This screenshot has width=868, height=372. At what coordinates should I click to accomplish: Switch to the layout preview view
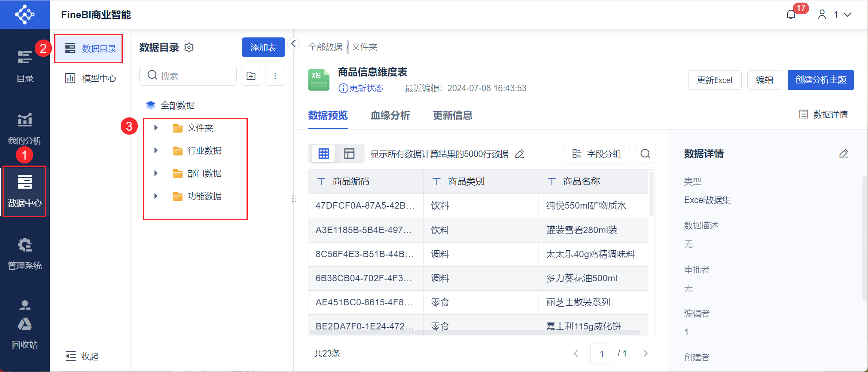click(x=349, y=154)
